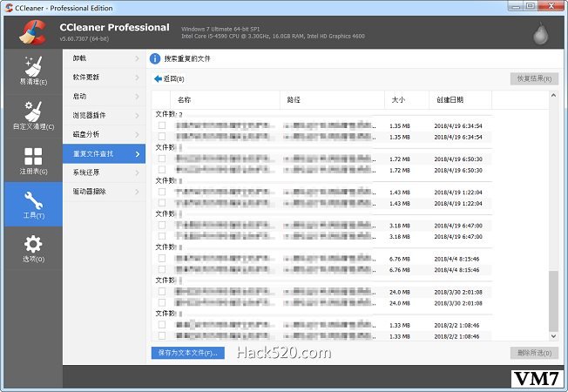Click the second 2018/3/30 2:01:08 date cell
Screen dimensions: 568x392
[458, 303]
